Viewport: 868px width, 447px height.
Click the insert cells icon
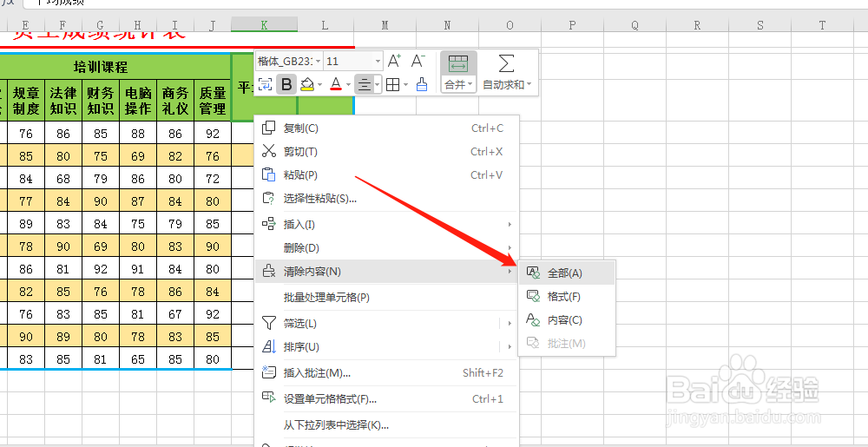[x=268, y=224]
